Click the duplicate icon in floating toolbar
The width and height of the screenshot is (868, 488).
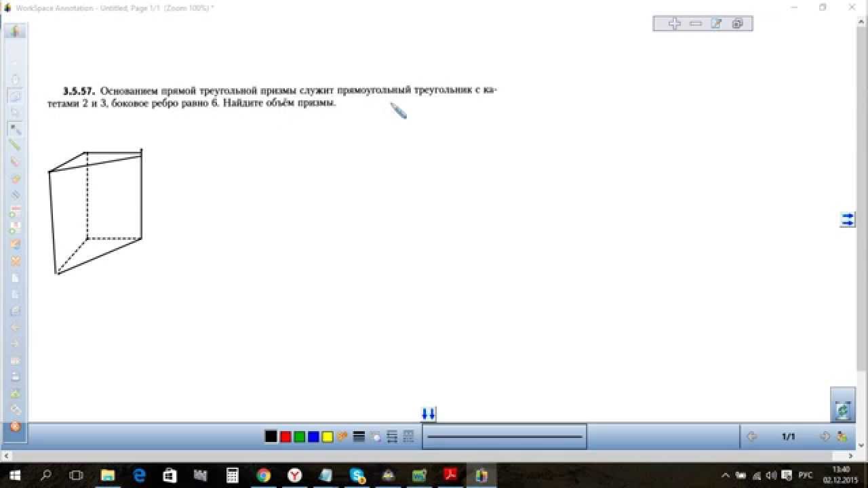point(738,24)
